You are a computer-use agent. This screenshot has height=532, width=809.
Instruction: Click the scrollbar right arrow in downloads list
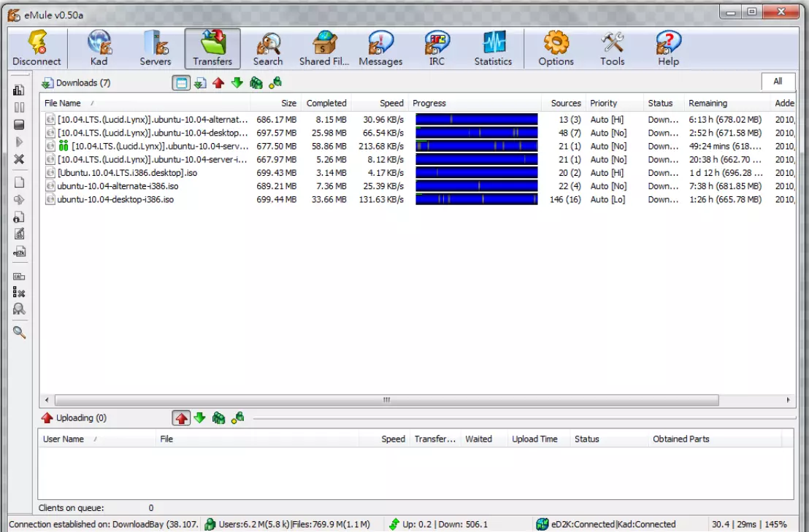[788, 400]
